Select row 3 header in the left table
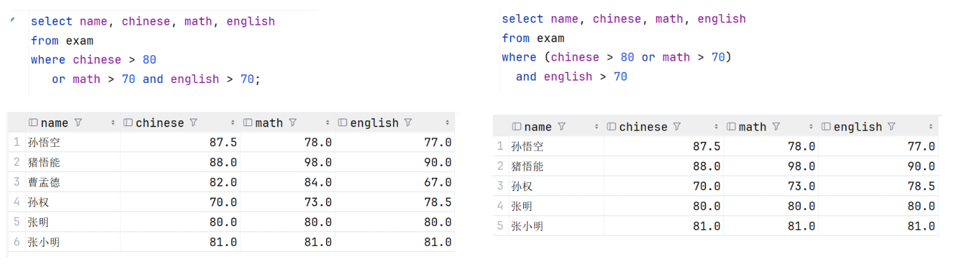This screenshot has height=267, width=980. coord(17,182)
